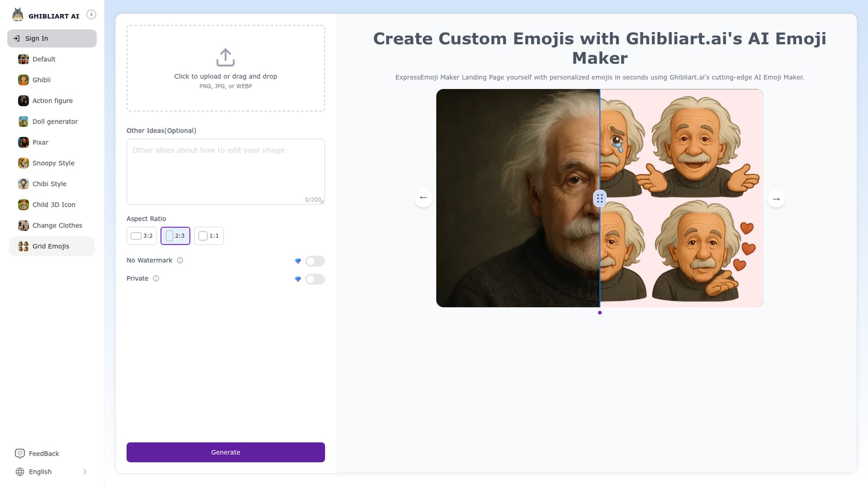Image resolution: width=868 pixels, height=488 pixels.
Task: Click the before/after comparison slider handle
Action: [x=599, y=198]
